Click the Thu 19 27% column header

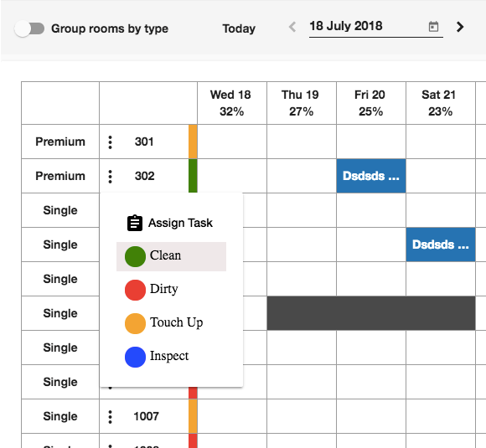click(x=301, y=103)
